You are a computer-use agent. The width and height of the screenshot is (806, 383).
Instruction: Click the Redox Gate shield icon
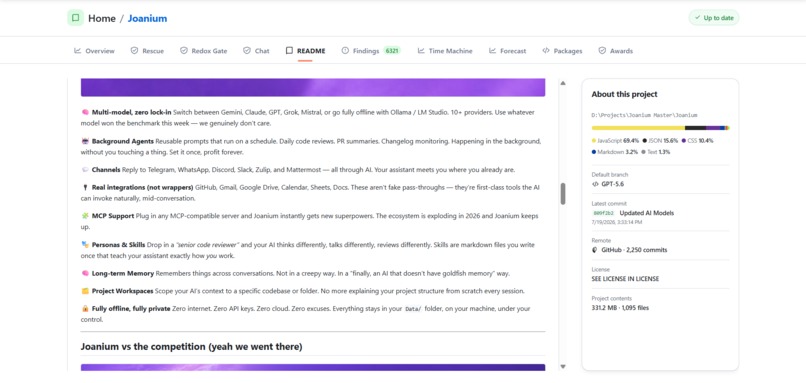click(x=184, y=50)
